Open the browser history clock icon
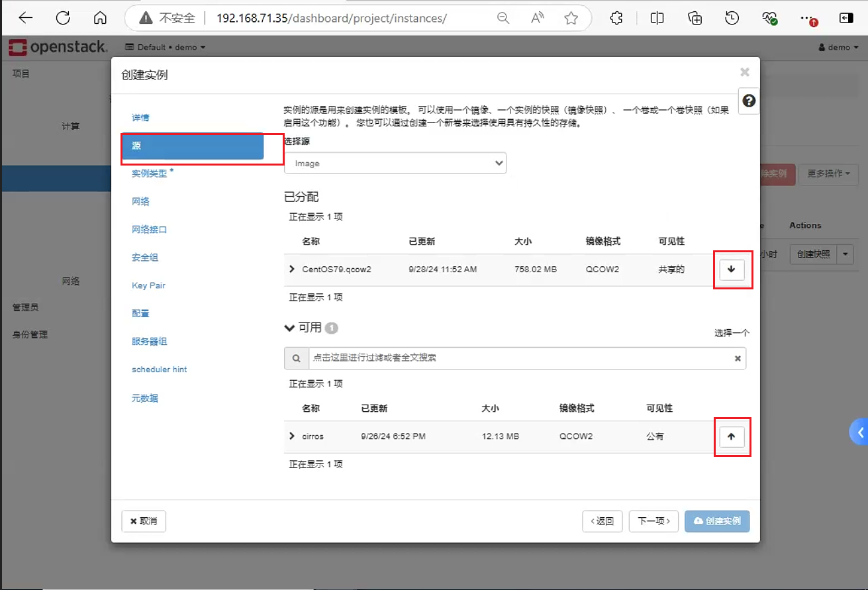Image resolution: width=868 pixels, height=590 pixels. tap(732, 19)
